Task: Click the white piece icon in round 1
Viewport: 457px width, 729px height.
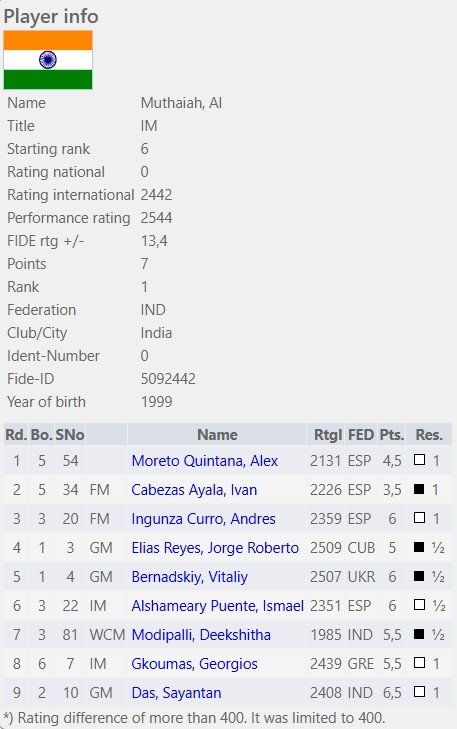Action: click(419, 460)
